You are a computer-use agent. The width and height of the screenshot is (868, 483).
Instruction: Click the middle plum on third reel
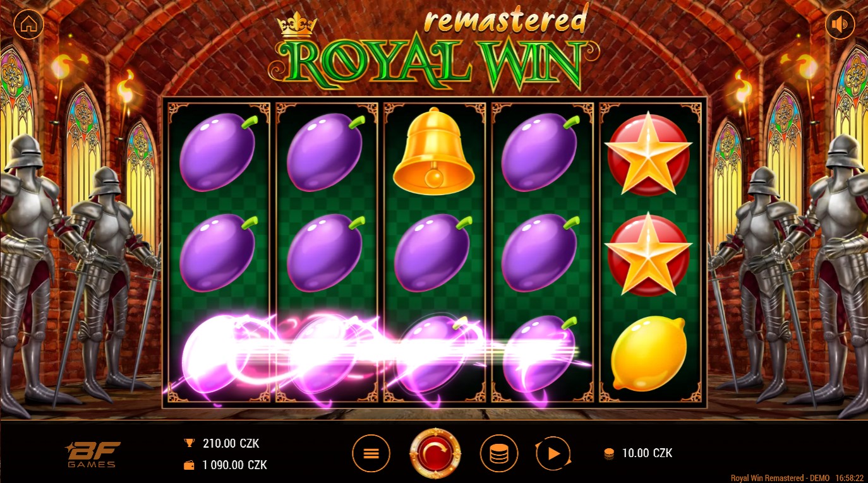(434, 253)
